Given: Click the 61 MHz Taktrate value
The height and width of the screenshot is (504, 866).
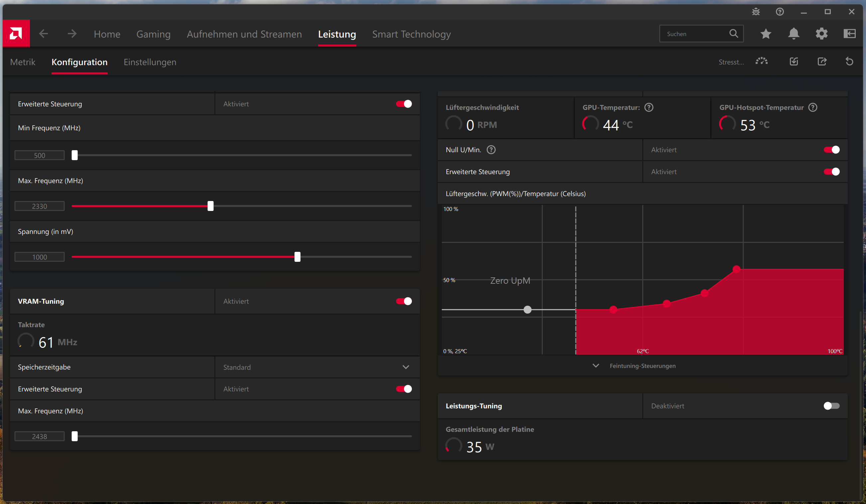Looking at the screenshot, I should [x=58, y=342].
